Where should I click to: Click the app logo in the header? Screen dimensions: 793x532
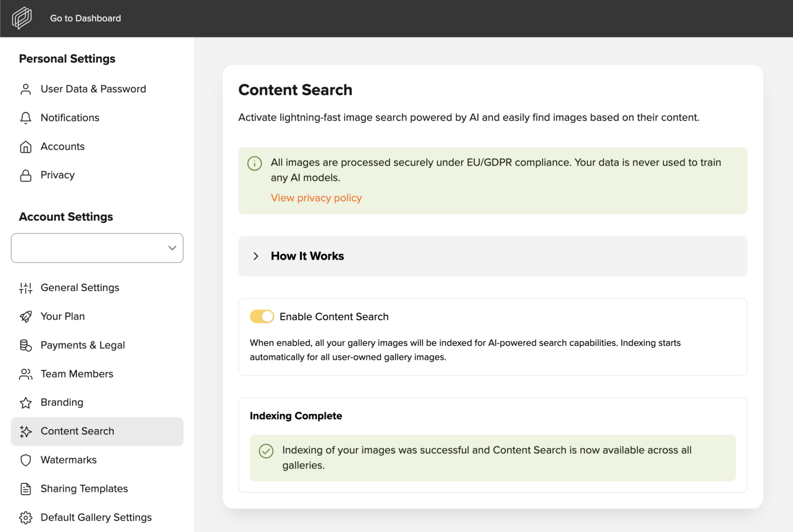[22, 18]
